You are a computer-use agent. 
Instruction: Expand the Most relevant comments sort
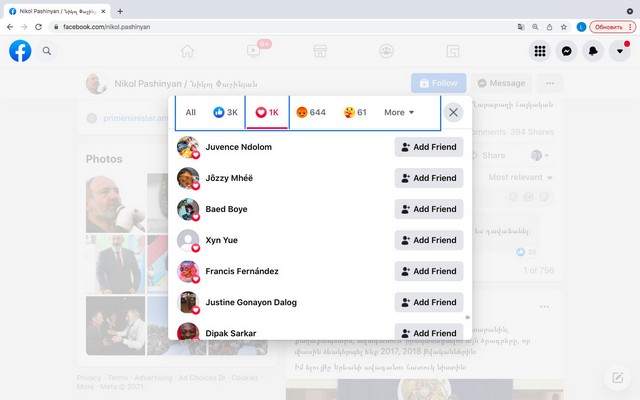click(x=520, y=177)
